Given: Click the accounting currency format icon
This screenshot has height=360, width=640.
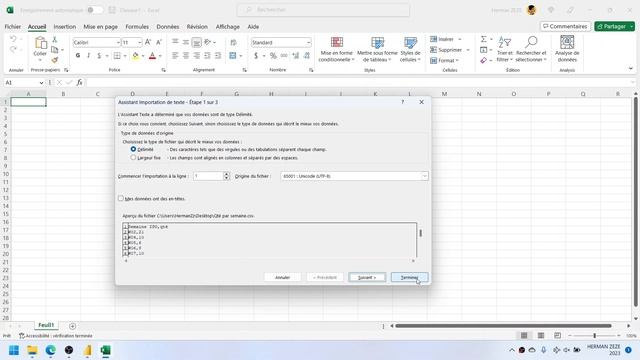Looking at the screenshot, I should click(256, 56).
